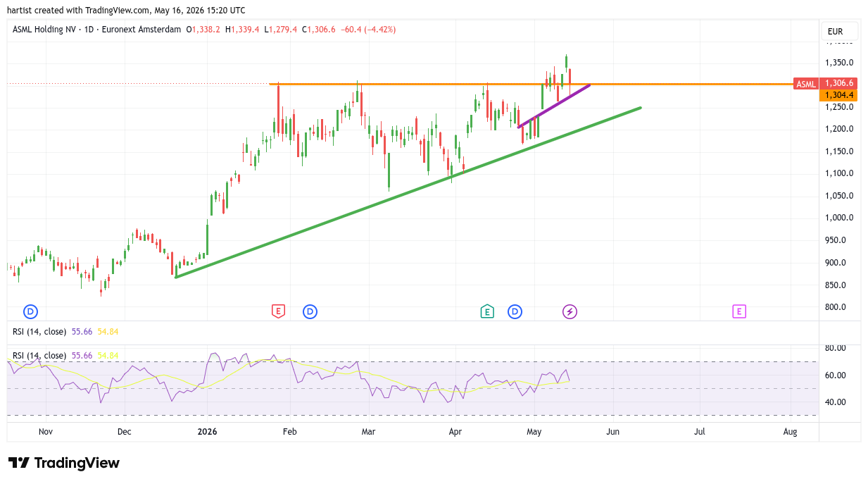Click the purple lightning event marker in May
Viewport: 868px width, 484px height.
(570, 311)
